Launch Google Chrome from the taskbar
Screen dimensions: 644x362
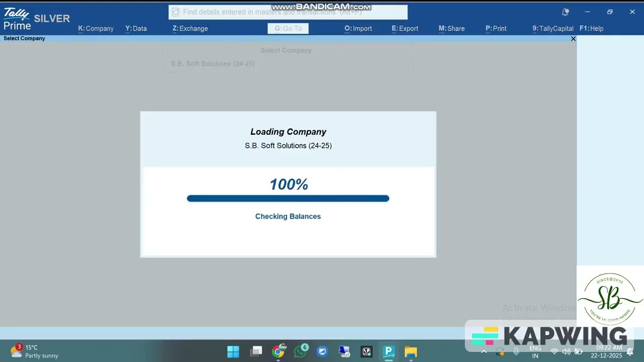[279, 351]
